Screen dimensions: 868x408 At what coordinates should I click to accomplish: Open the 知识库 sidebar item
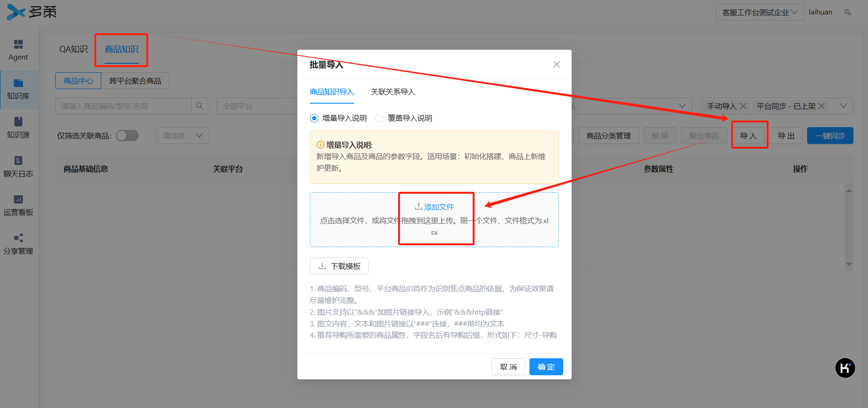[x=18, y=90]
